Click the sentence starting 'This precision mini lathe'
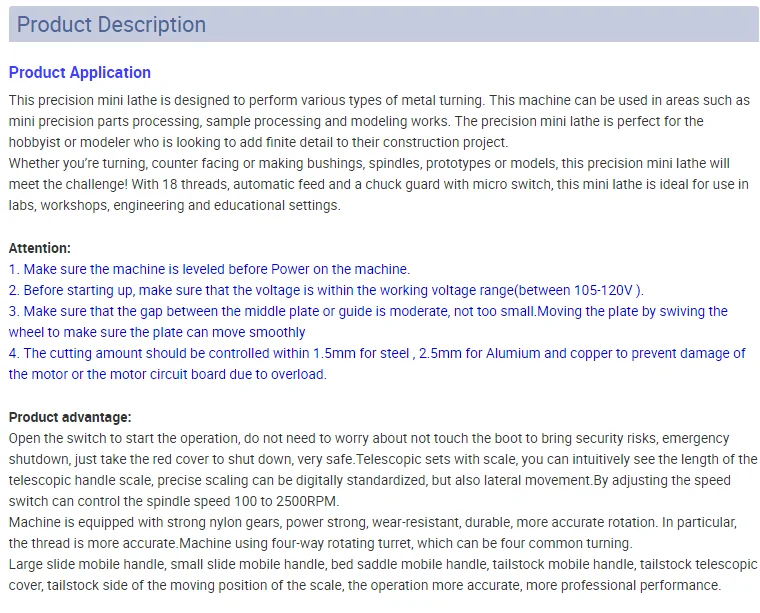The width and height of the screenshot is (760, 613). point(246,100)
